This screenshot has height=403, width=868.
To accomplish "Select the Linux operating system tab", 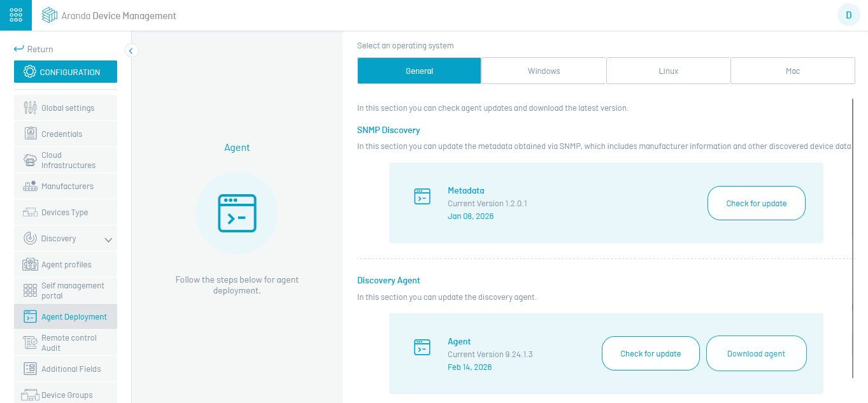I will (668, 71).
